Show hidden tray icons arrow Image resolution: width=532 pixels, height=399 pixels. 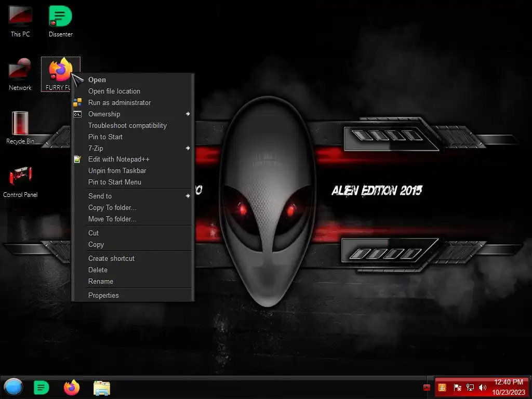coord(427,388)
